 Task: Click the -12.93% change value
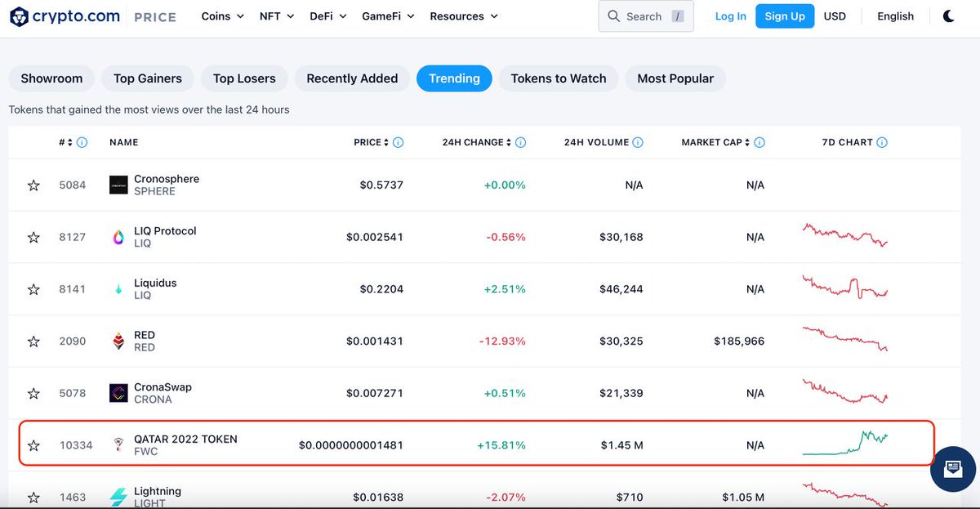pos(502,342)
